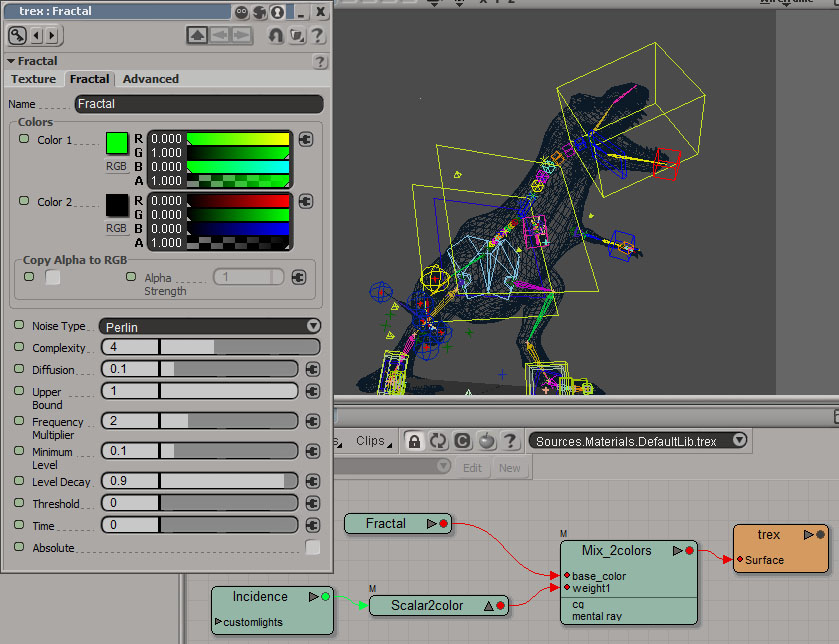This screenshot has width=839, height=644.
Task: Click the Name field containing Fractal
Action: [x=199, y=104]
